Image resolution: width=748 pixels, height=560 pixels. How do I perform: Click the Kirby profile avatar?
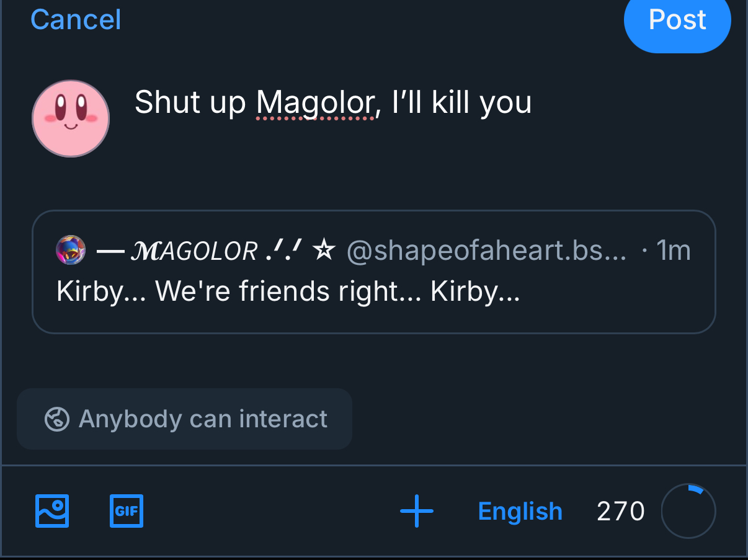tap(71, 118)
